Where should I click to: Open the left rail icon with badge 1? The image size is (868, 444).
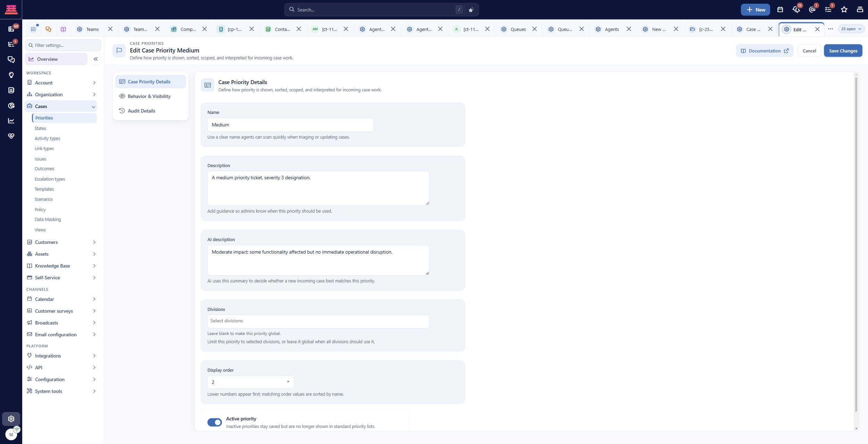click(11, 44)
